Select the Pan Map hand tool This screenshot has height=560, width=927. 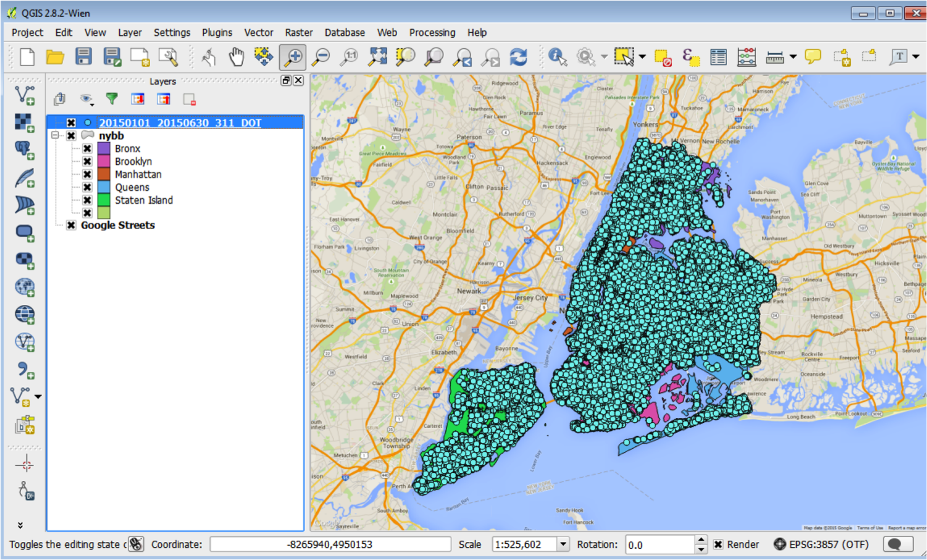(236, 57)
